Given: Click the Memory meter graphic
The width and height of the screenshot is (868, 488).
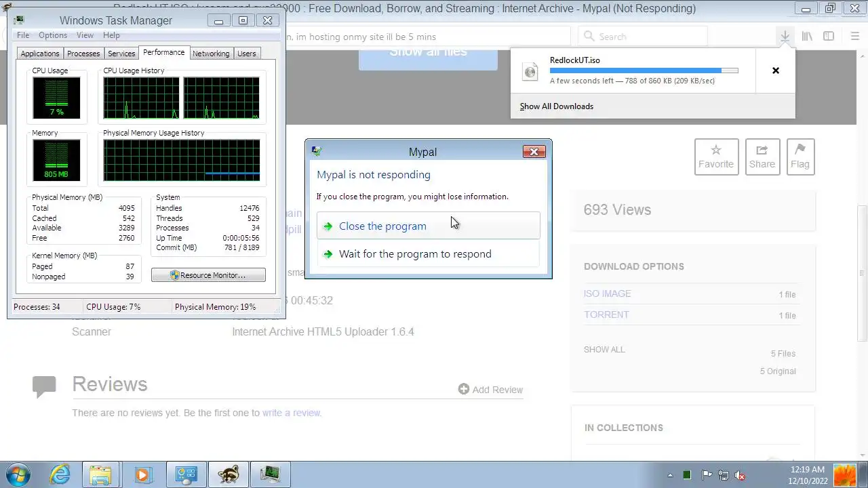Looking at the screenshot, I should tap(56, 160).
